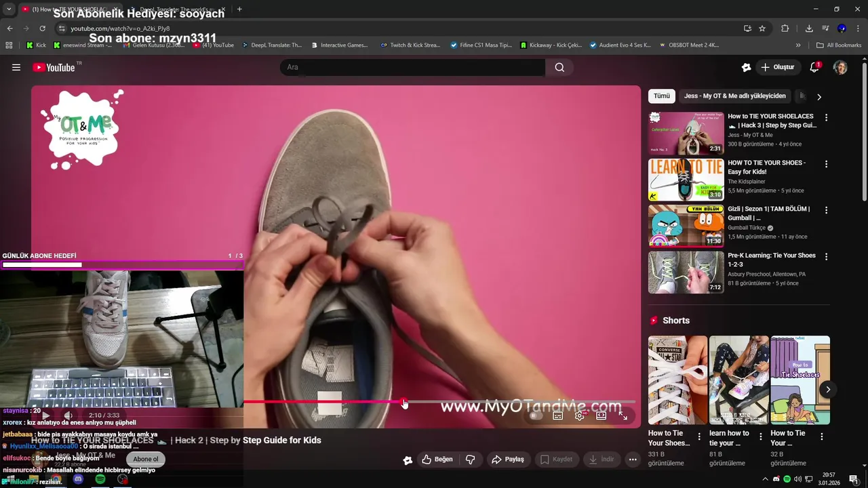The width and height of the screenshot is (868, 488).
Task: Select the 'Jess - My OT & Me adlı yükleyiciden' chip
Action: point(734,96)
